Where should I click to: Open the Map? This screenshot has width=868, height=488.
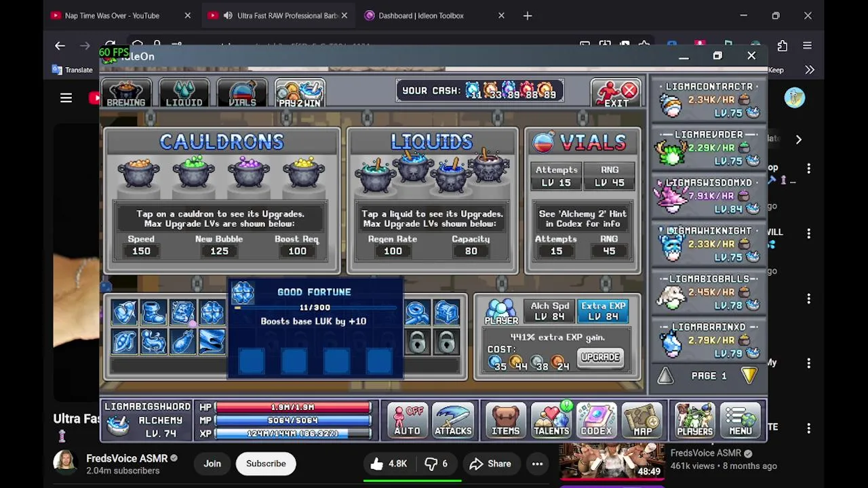click(642, 421)
